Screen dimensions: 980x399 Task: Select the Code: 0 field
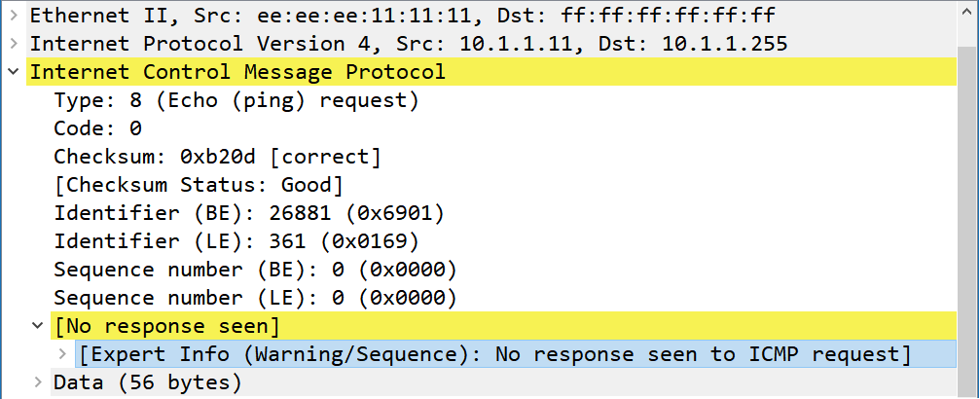pyautogui.click(x=97, y=128)
